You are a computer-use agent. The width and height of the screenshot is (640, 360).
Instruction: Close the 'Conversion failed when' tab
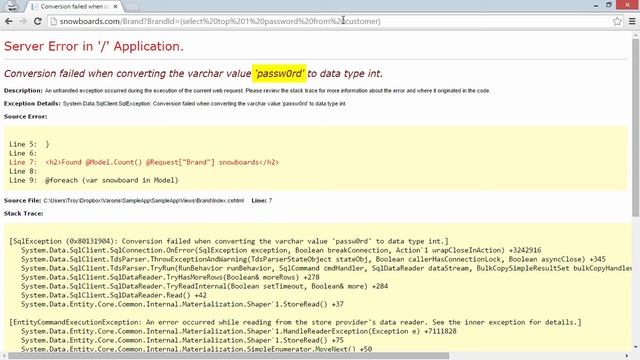coord(116,7)
